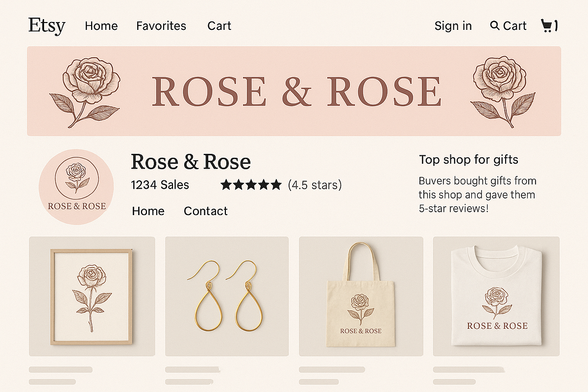Open Home in the top navigation
This screenshot has width=588, height=392.
click(101, 26)
